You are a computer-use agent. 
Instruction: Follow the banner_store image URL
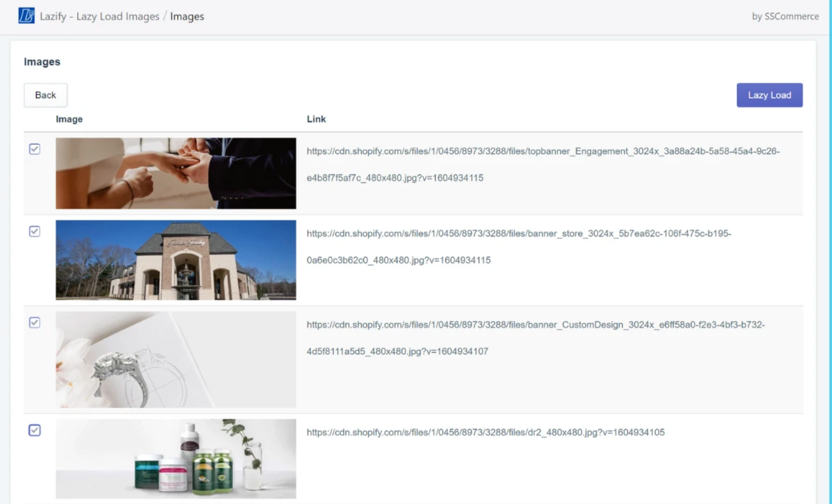[519, 234]
